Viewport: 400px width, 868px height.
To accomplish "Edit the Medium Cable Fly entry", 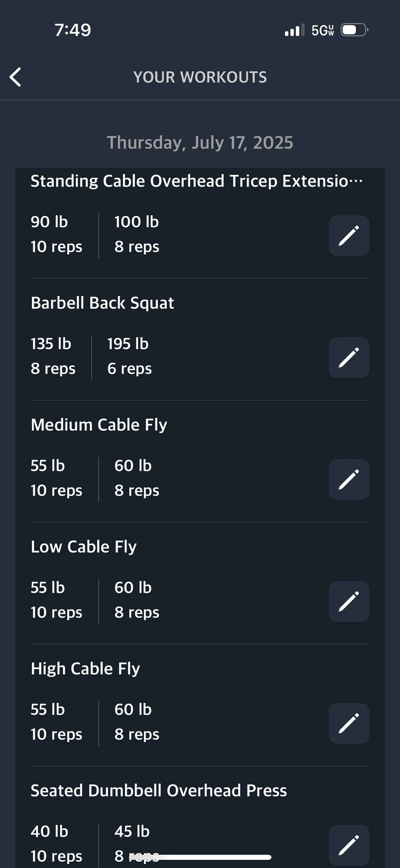I will [349, 480].
